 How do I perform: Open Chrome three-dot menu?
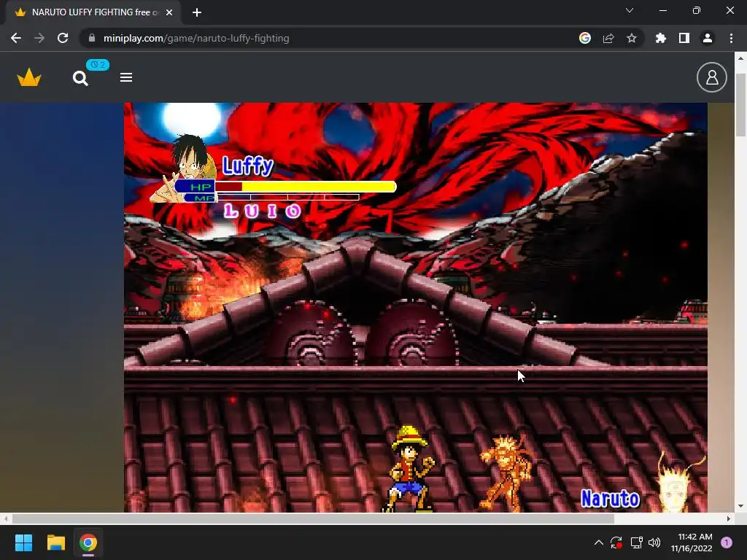pyautogui.click(x=731, y=38)
